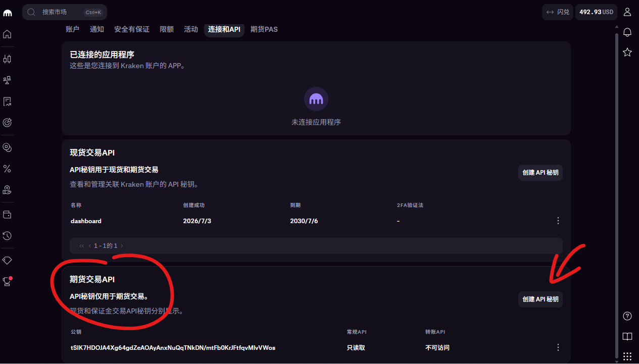Open the coins icon in sidebar
Viewport: 639px width, 364px height.
tap(7, 147)
